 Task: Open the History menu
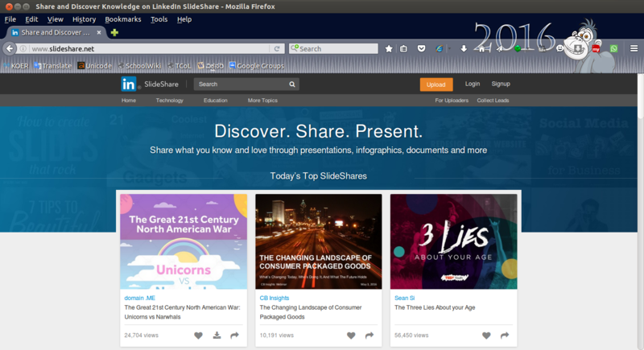pyautogui.click(x=84, y=19)
